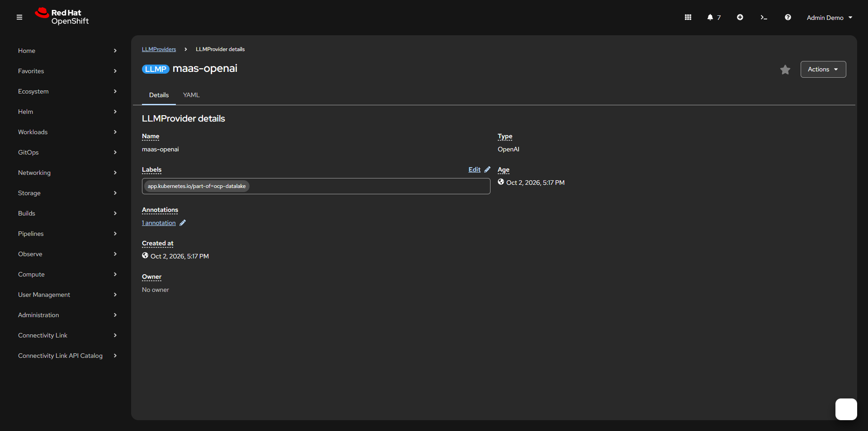Open the application launcher grid

click(x=688, y=17)
